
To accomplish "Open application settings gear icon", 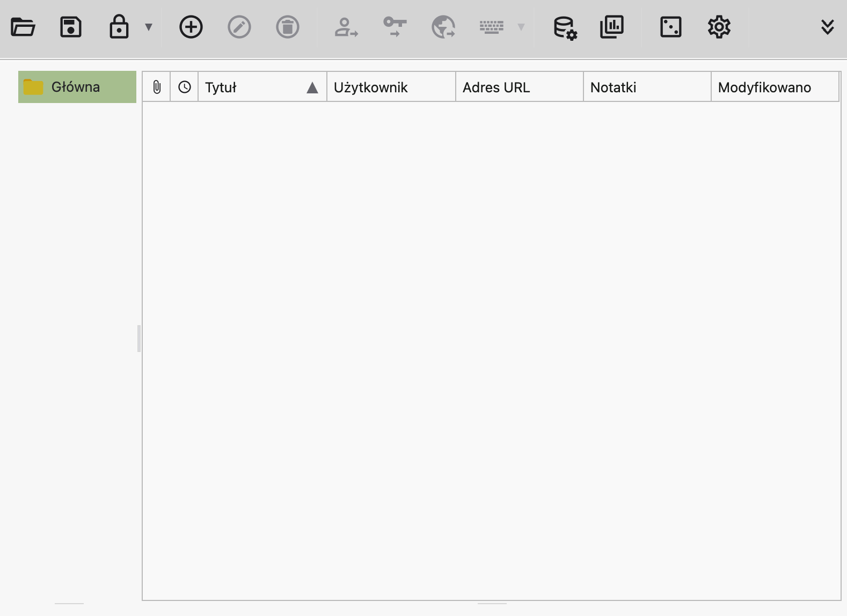I will point(719,27).
